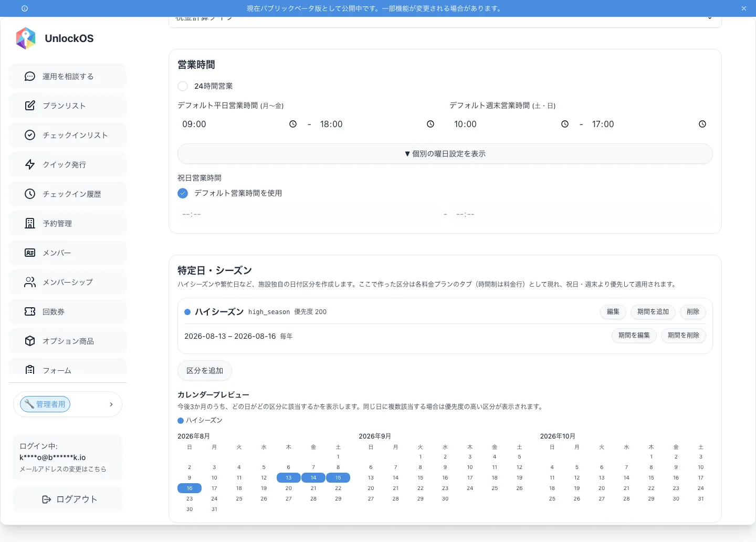This screenshot has width=756, height=542.
Task: Click the 管理者用 badge
Action: click(x=45, y=404)
